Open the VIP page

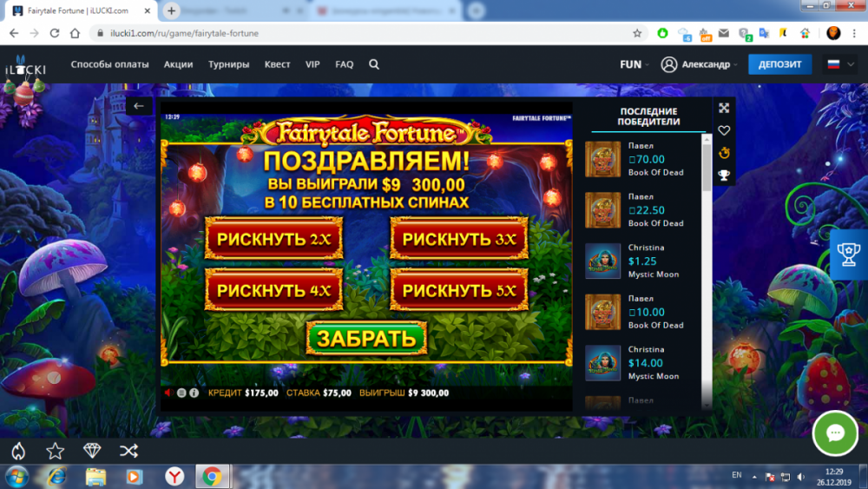tap(312, 64)
